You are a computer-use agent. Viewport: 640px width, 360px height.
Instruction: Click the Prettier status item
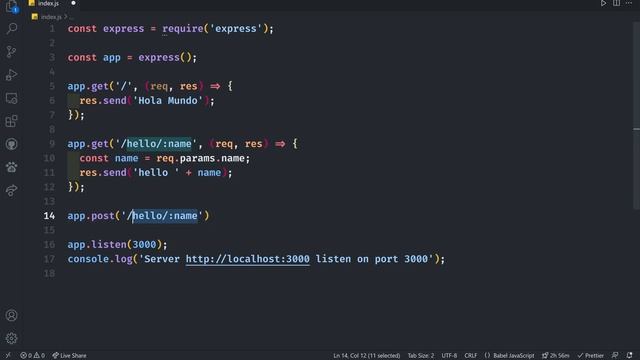tap(590, 356)
